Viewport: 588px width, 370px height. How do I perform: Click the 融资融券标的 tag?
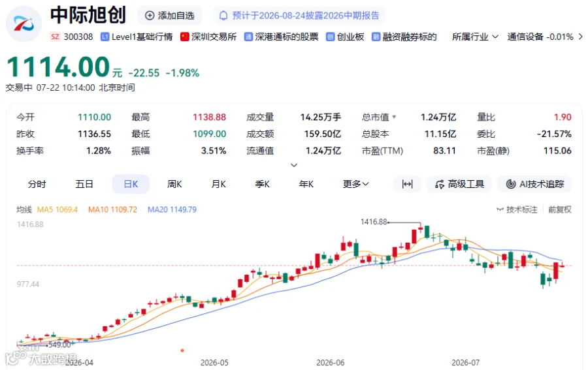pos(404,37)
